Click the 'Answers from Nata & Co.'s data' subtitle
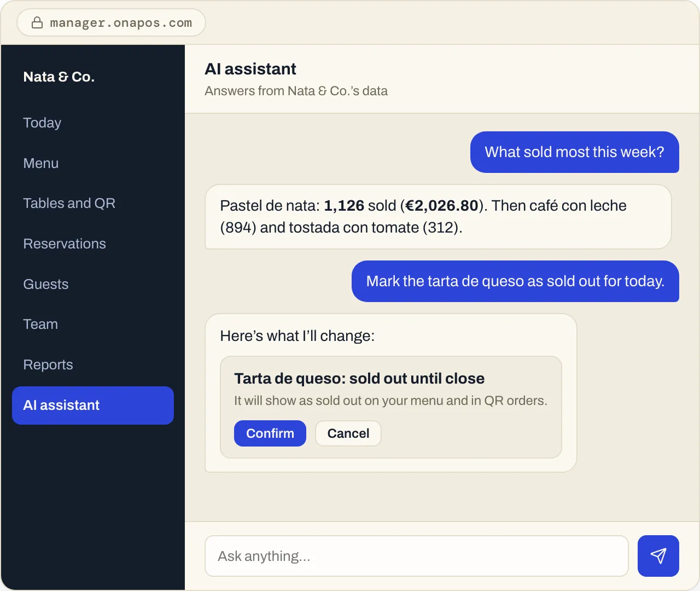The image size is (700, 591). (x=296, y=91)
